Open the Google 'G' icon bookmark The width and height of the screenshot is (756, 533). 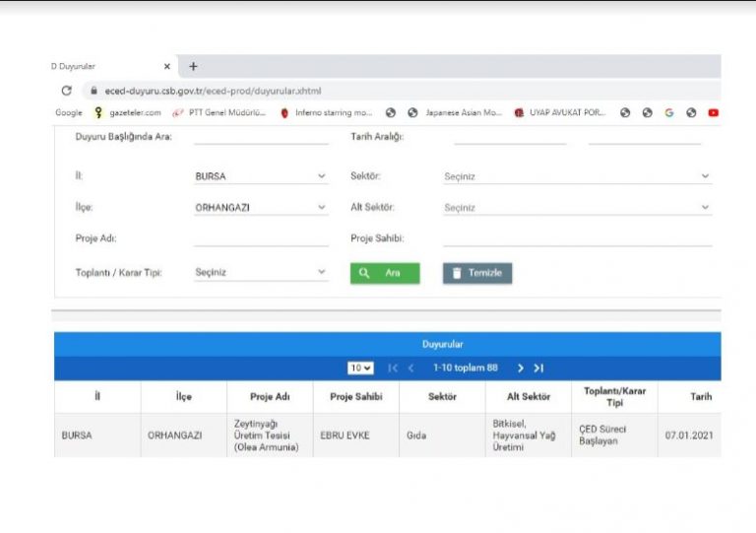669,112
